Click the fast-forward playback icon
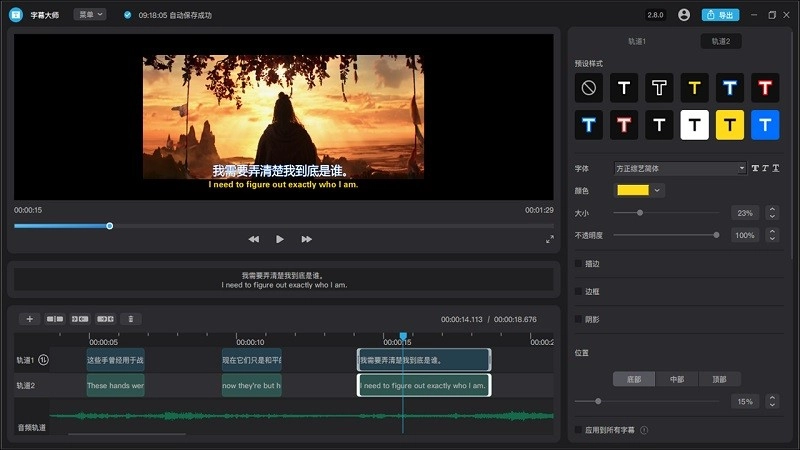 306,239
